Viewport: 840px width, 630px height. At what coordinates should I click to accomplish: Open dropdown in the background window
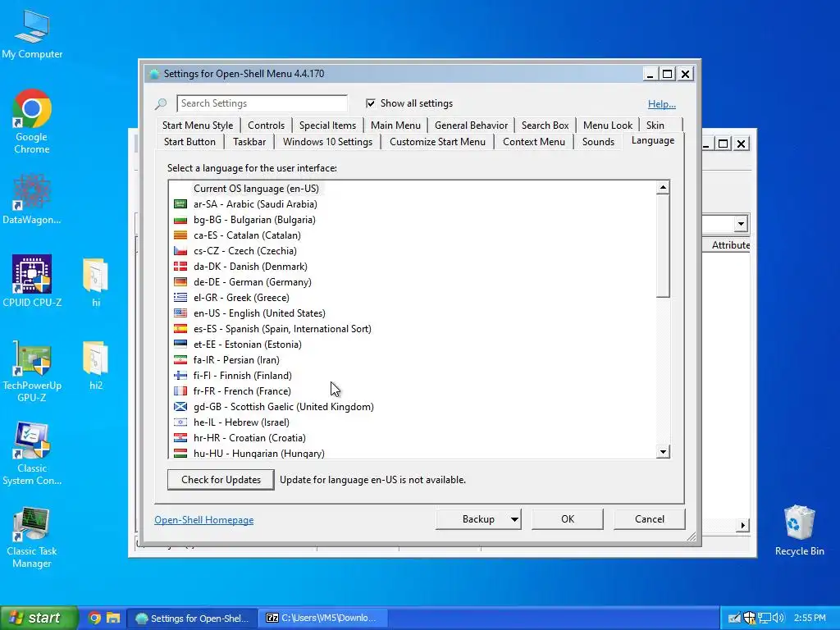(741, 224)
